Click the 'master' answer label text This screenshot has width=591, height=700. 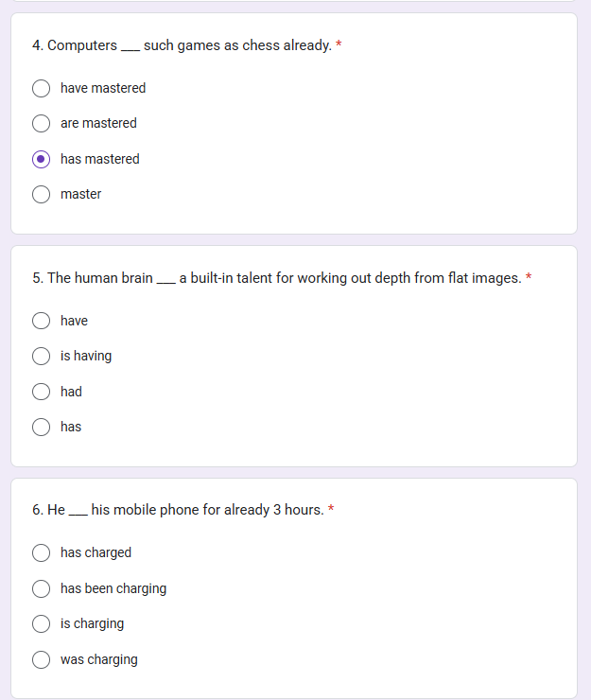click(x=81, y=194)
